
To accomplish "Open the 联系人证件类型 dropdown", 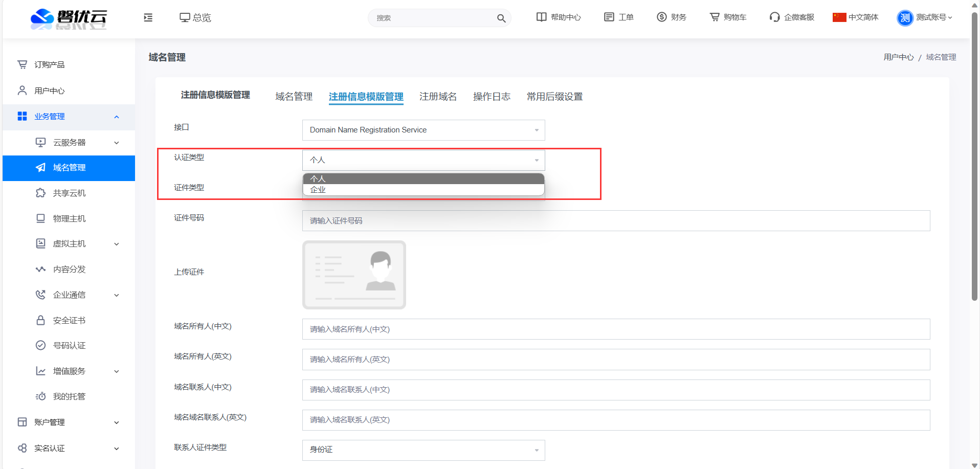I will tap(423, 450).
